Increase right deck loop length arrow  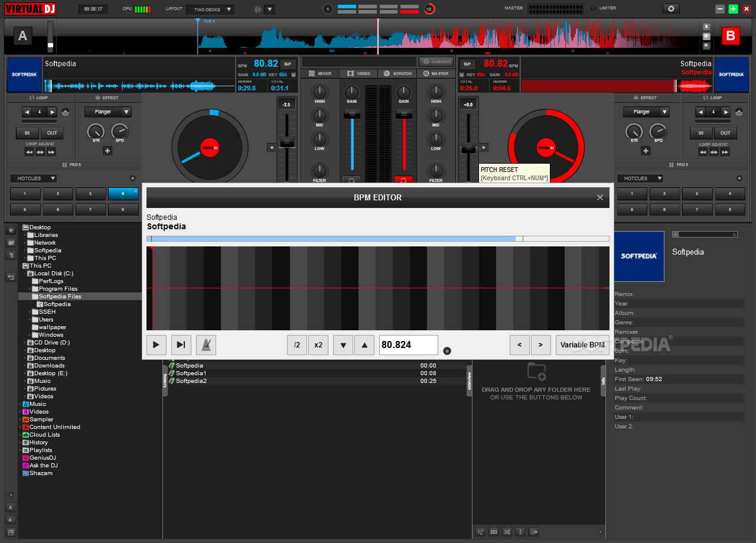tap(726, 112)
